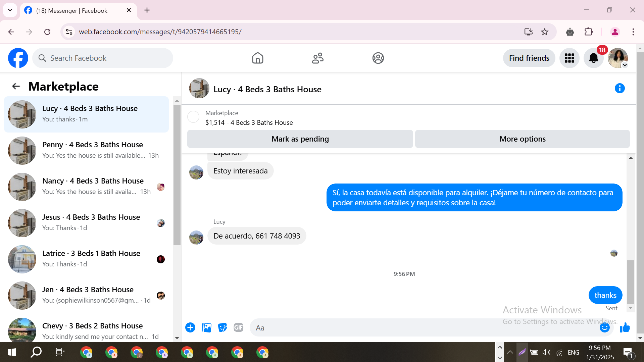Open Chrome three-dot menu

click(x=633, y=32)
